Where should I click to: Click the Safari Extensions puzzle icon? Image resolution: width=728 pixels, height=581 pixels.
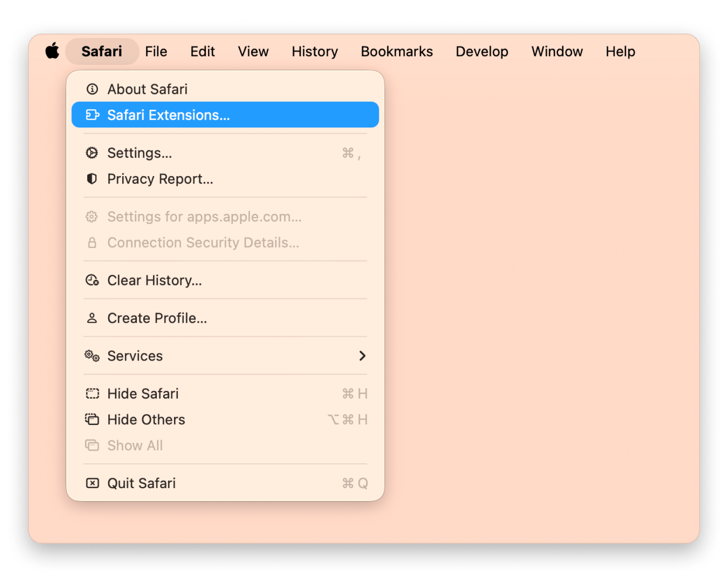pos(92,115)
